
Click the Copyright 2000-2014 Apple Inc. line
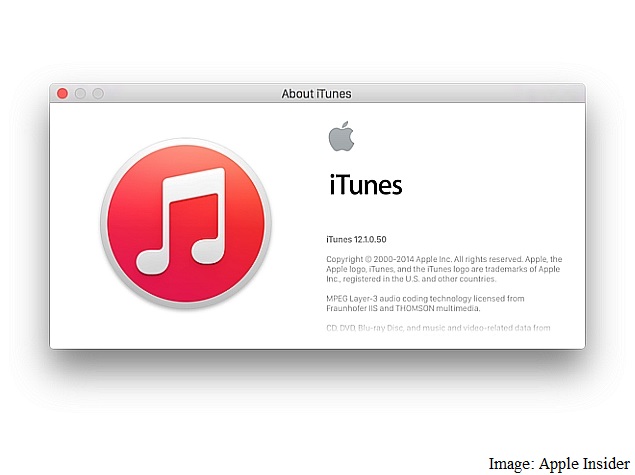coord(444,259)
